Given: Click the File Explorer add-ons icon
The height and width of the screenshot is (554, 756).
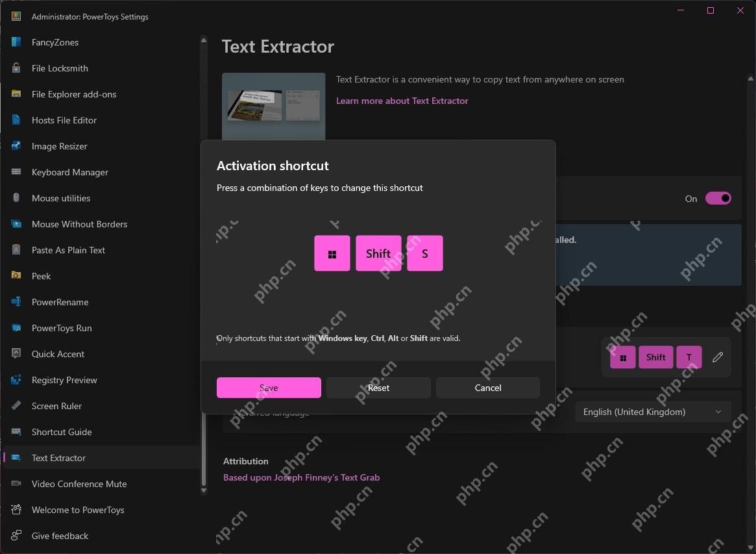Looking at the screenshot, I should pyautogui.click(x=16, y=94).
